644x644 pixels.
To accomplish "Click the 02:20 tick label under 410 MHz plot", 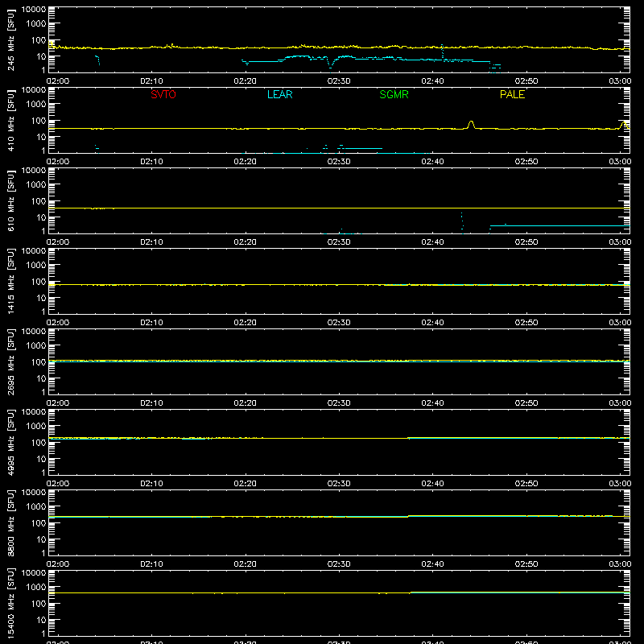I will tap(246, 162).
